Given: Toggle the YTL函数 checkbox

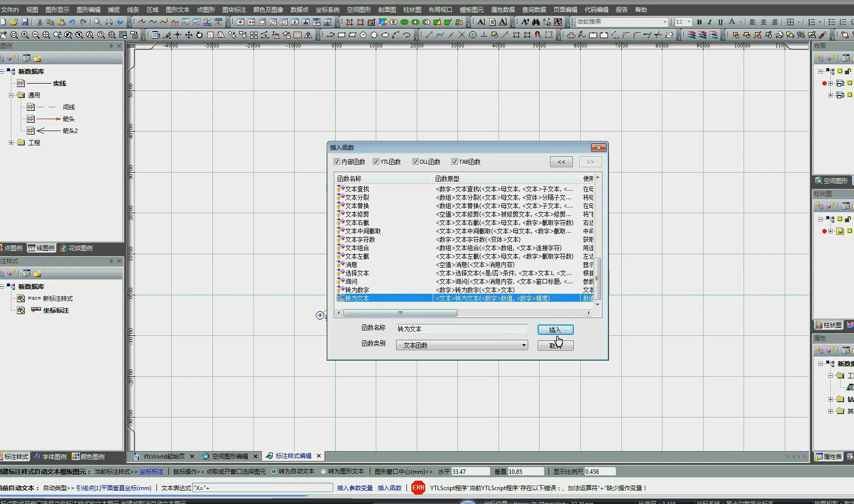Looking at the screenshot, I should [376, 162].
